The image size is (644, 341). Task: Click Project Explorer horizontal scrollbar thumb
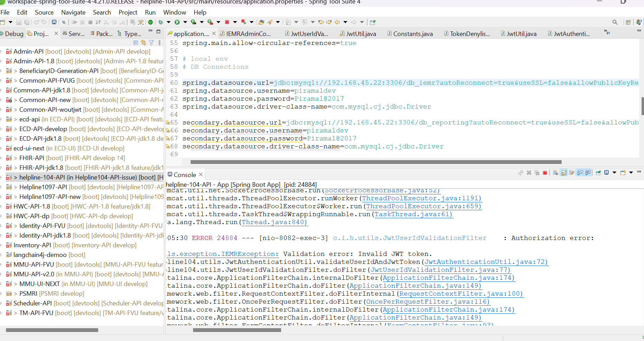[52, 330]
